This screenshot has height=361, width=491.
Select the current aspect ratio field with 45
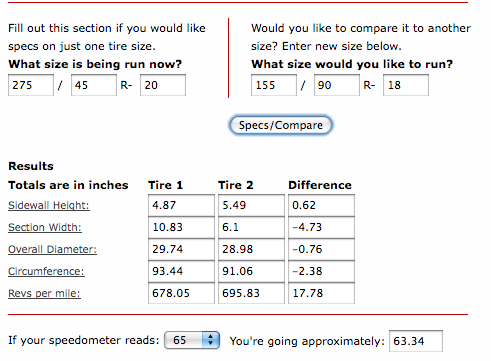(x=94, y=85)
